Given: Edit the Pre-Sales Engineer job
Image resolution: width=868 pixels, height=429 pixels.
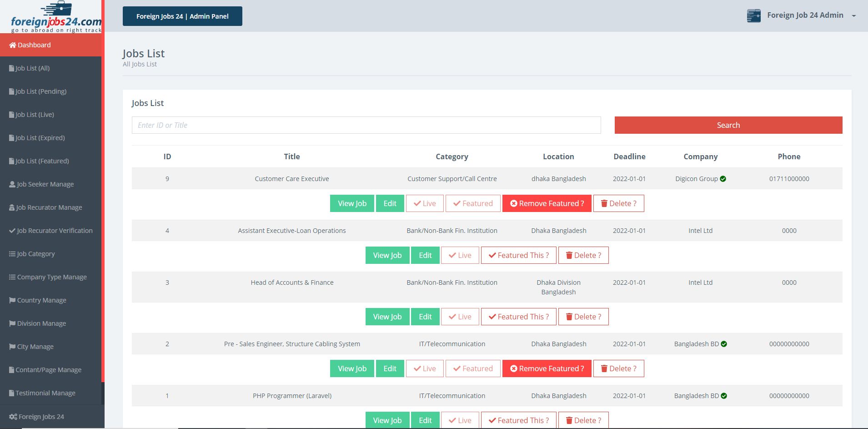Looking at the screenshot, I should 390,368.
